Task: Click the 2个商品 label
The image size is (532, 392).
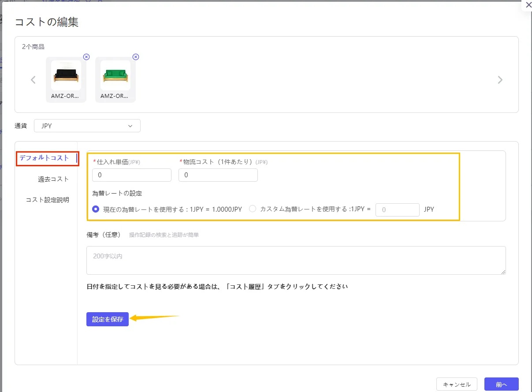Action: pos(33,47)
